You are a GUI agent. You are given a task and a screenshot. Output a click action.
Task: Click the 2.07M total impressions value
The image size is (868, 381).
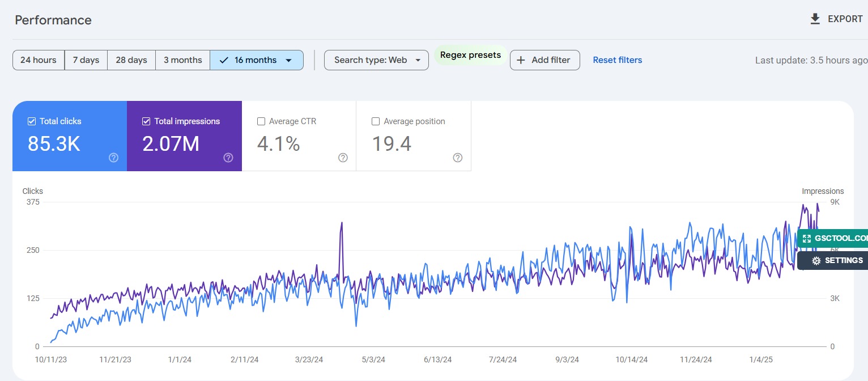tap(171, 144)
